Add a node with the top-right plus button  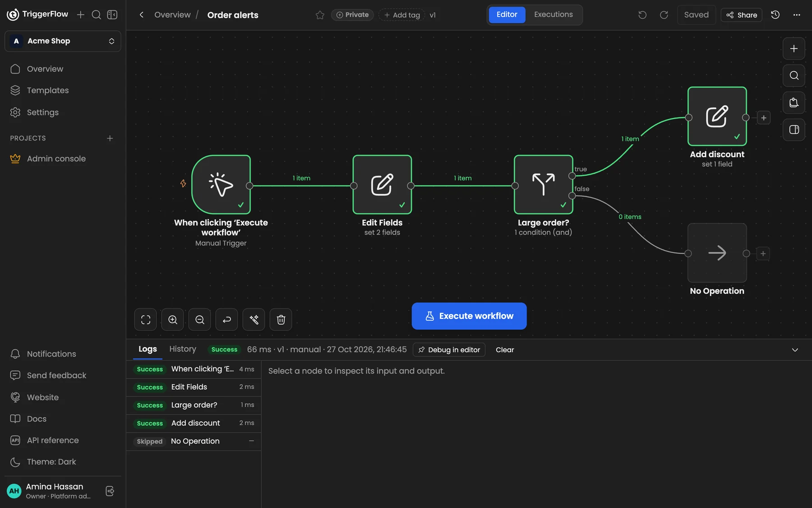794,49
